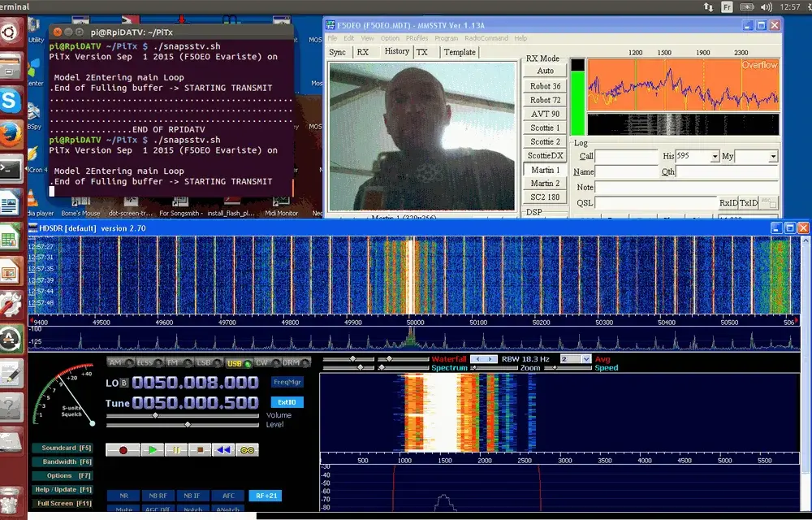Screen dimensions: 812x520
Task: Open Software Updater icon in the dock
Action: [11, 340]
